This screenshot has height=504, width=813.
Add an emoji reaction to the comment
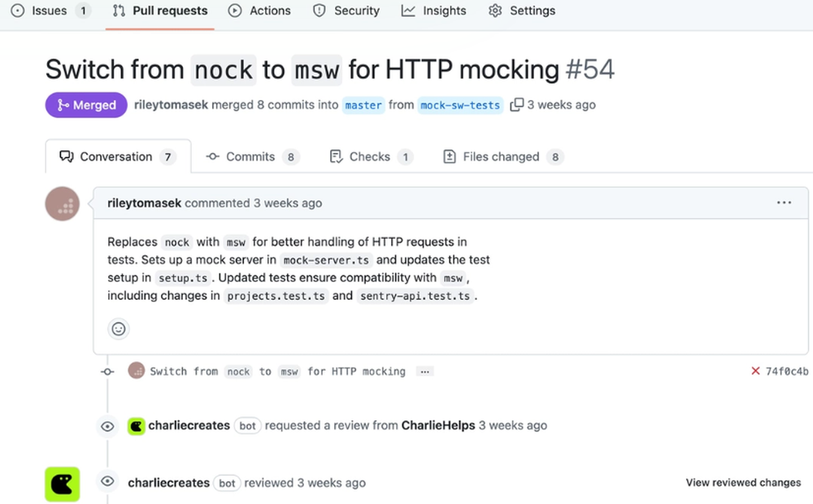[x=119, y=328]
